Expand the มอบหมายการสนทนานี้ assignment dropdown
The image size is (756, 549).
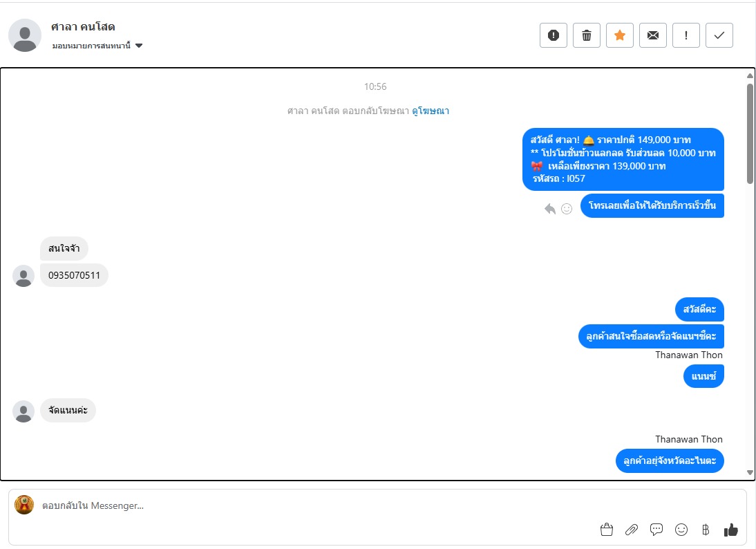coord(97,46)
